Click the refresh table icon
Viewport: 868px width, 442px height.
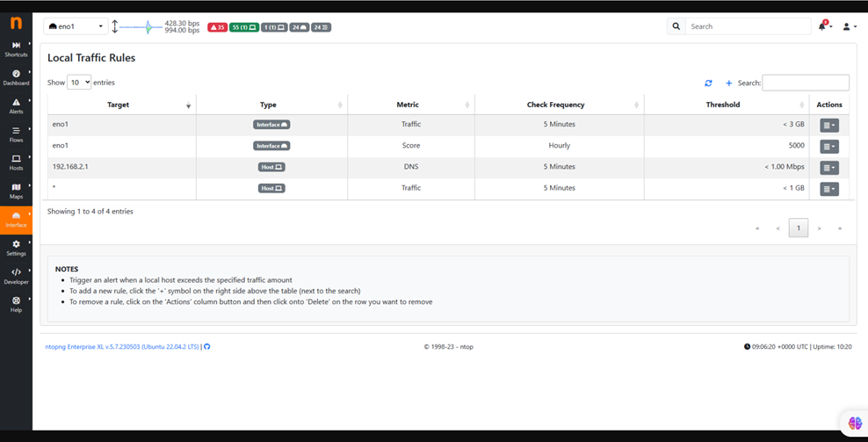[x=708, y=83]
